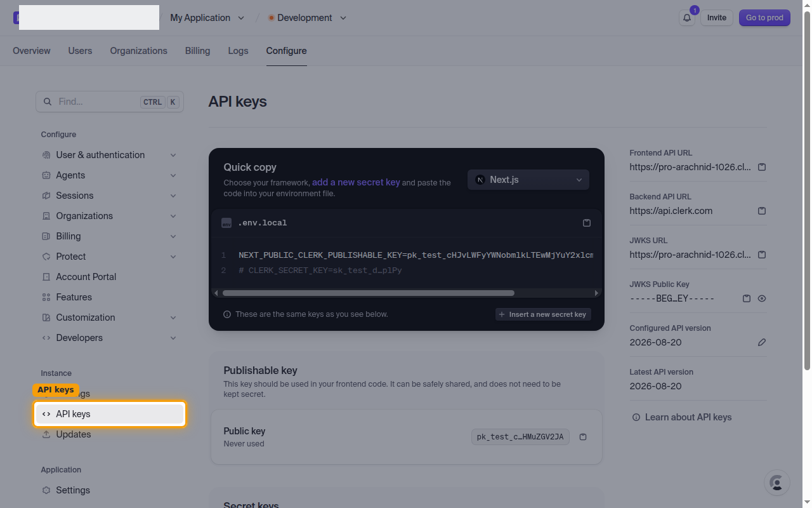812x508 pixels.
Task: Expand the Organizations sidebar section
Action: (x=109, y=216)
